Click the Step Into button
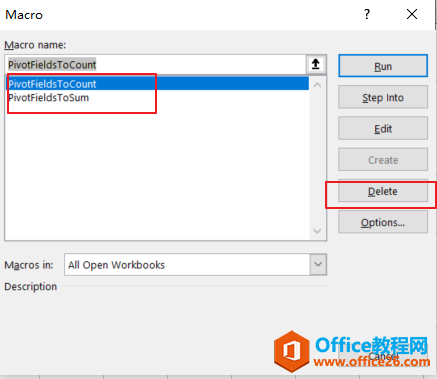This screenshot has height=379, width=437. pyautogui.click(x=383, y=97)
